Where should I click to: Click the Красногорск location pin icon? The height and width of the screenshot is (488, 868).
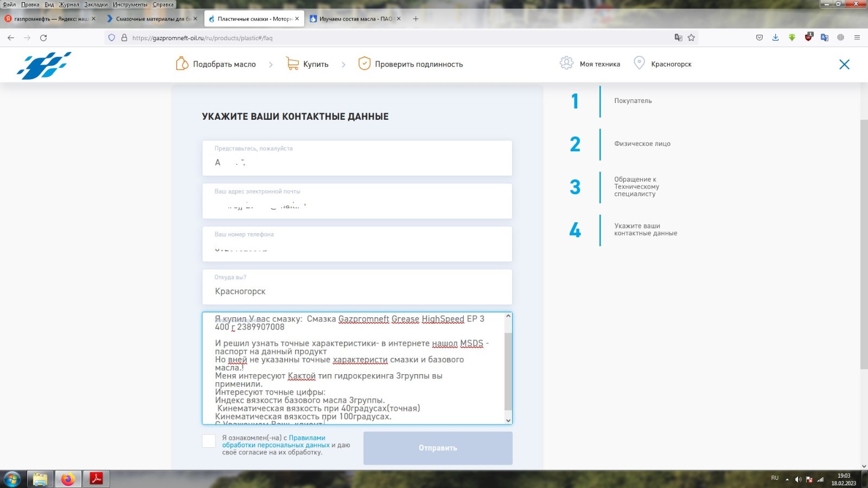tap(640, 63)
